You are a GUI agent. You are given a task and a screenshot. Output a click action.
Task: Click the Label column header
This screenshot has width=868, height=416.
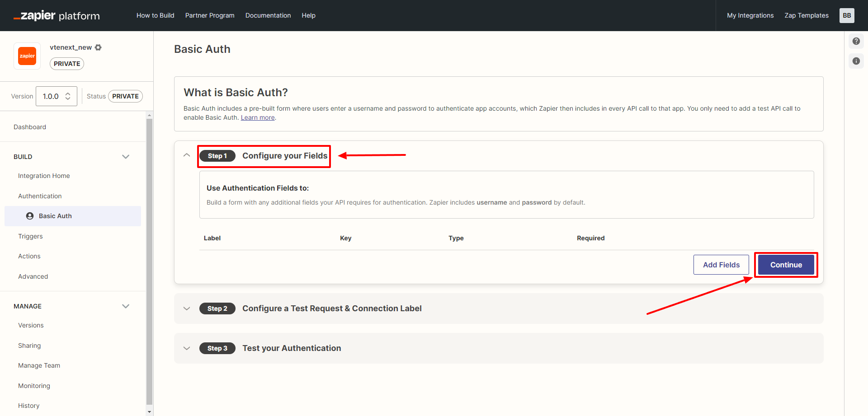coord(212,238)
